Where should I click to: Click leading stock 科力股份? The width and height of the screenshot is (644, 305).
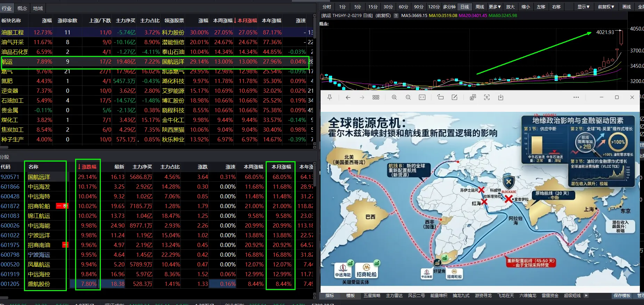pyautogui.click(x=173, y=33)
